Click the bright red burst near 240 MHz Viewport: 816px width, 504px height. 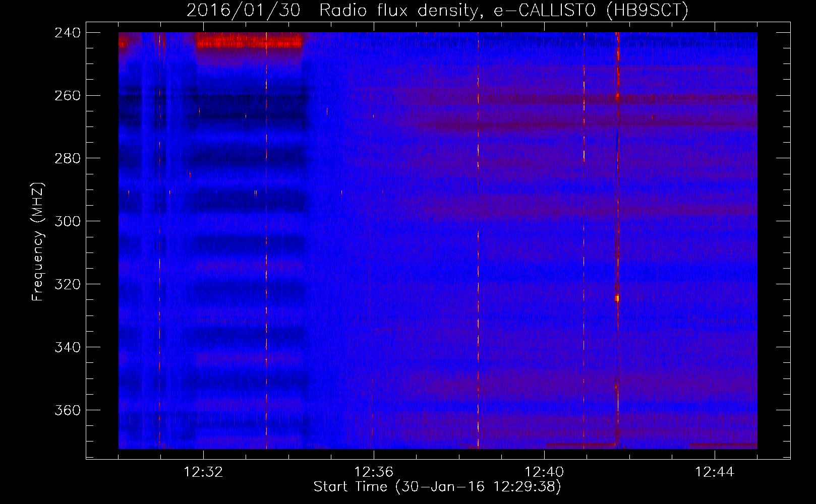pyautogui.click(x=250, y=41)
